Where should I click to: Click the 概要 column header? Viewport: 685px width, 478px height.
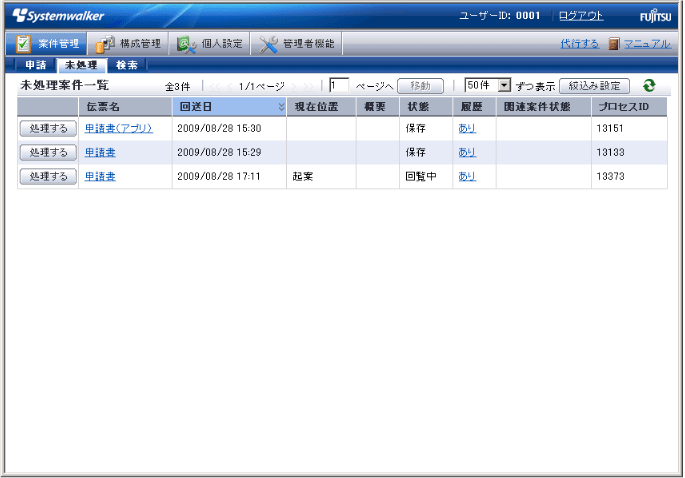pyautogui.click(x=378, y=107)
